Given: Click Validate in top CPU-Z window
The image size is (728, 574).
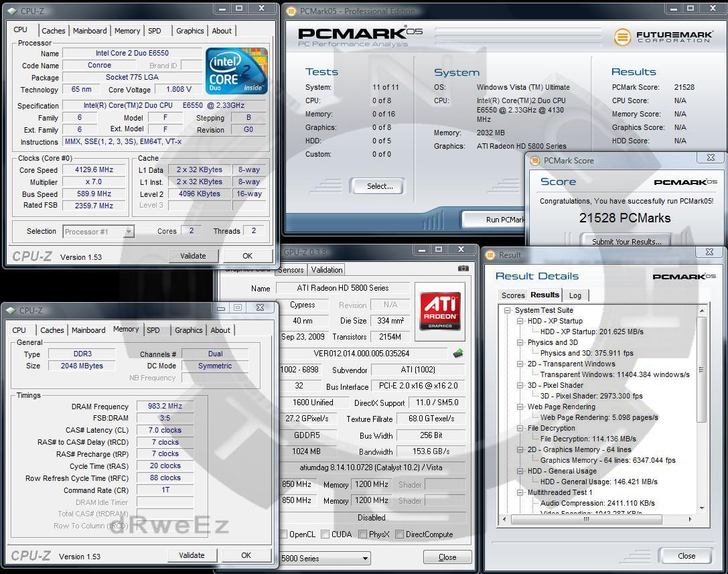Looking at the screenshot, I should click(193, 256).
